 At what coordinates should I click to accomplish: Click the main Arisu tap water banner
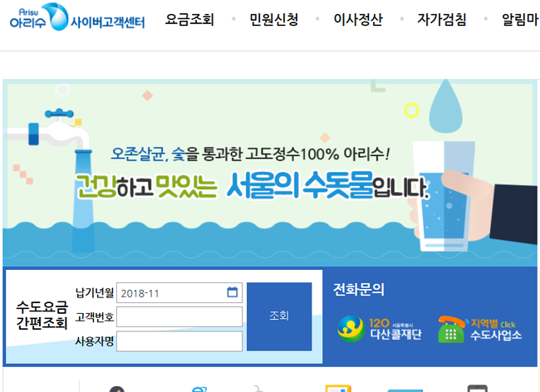click(270, 173)
